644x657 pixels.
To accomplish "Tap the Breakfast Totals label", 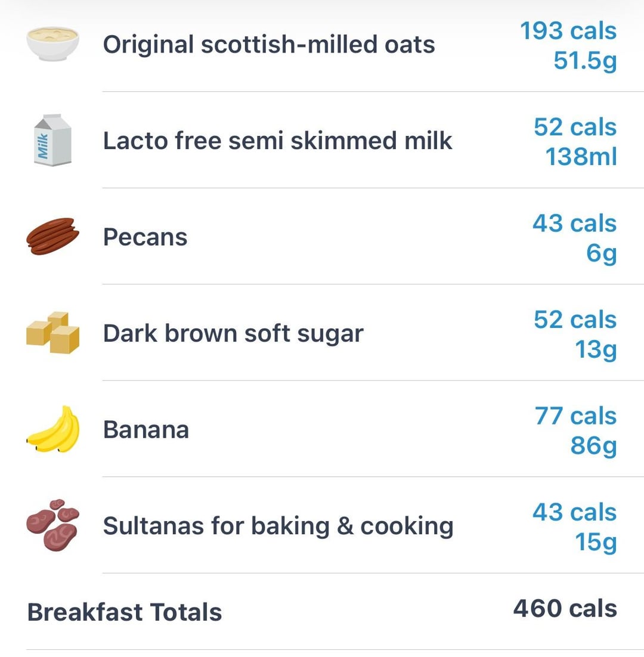I will coord(125,612).
